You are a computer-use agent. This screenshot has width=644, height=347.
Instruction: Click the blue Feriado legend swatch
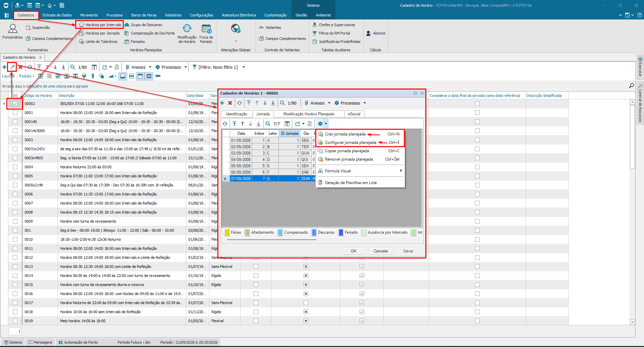coord(341,232)
